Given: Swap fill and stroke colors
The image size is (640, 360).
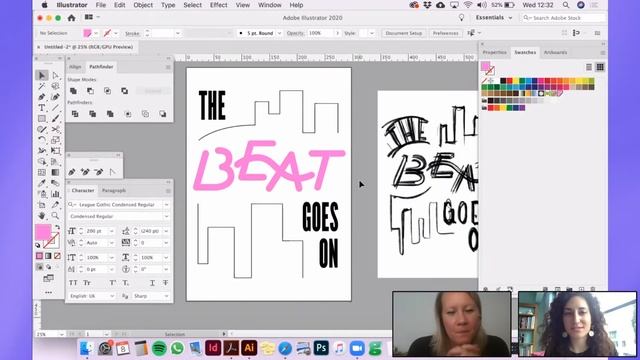Looking at the screenshot, I should [57, 227].
